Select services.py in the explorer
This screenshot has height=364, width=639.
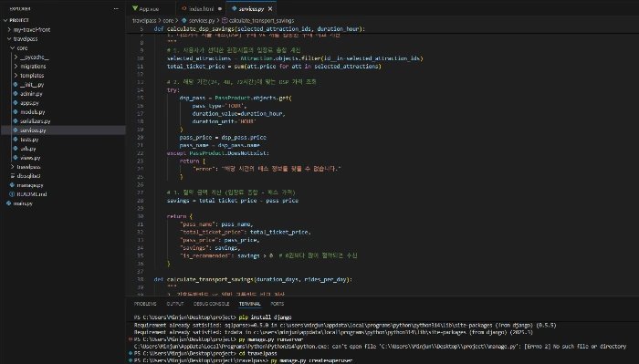point(33,130)
